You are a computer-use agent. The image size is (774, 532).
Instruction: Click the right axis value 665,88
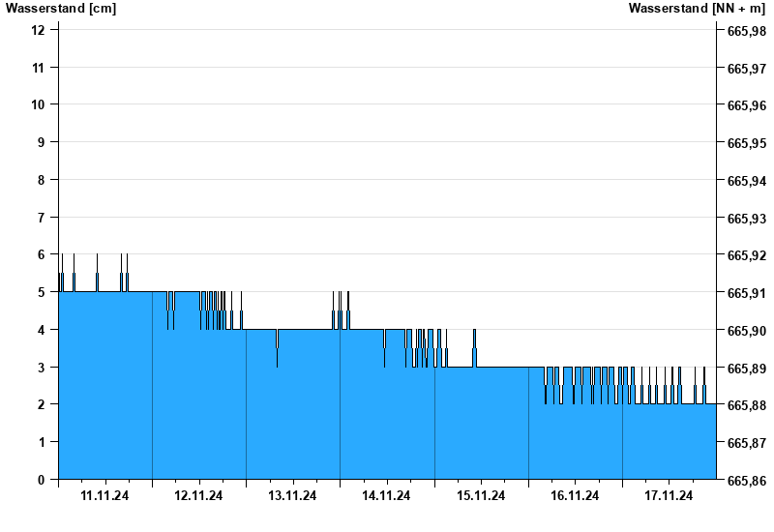[747, 405]
